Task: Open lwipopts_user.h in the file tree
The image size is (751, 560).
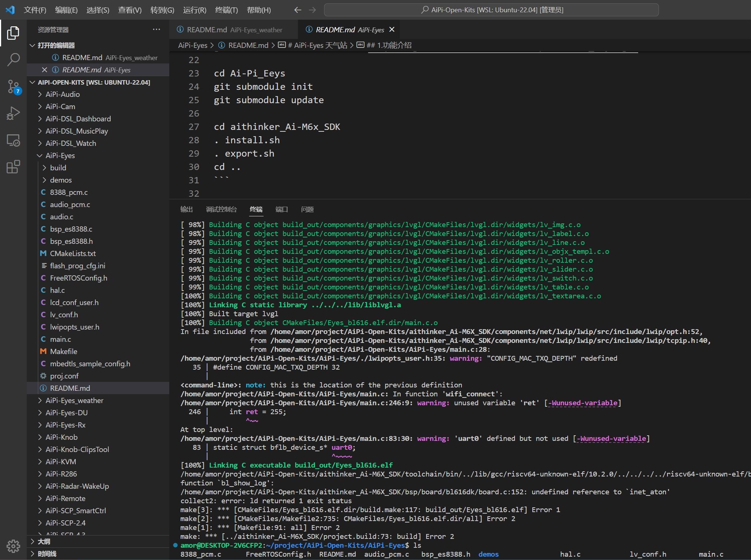Action: [98, 327]
